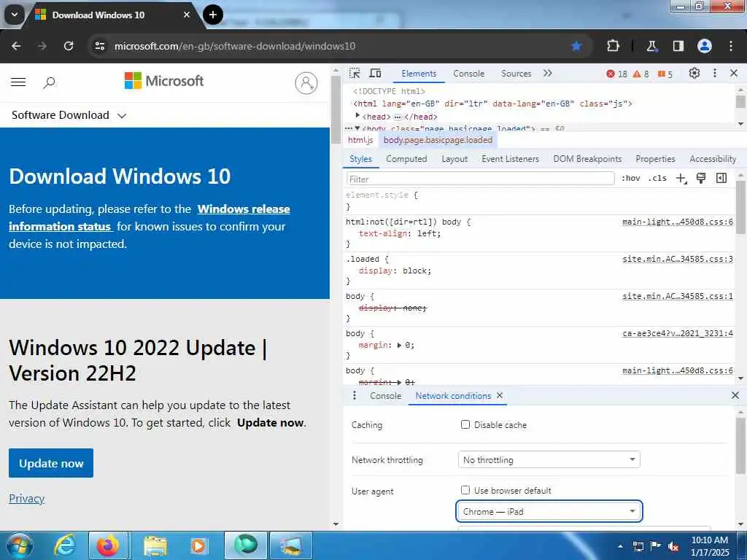Screen dimensions: 747x560
Task: Open Chrome three-dot menu
Action: pyautogui.click(x=731, y=46)
